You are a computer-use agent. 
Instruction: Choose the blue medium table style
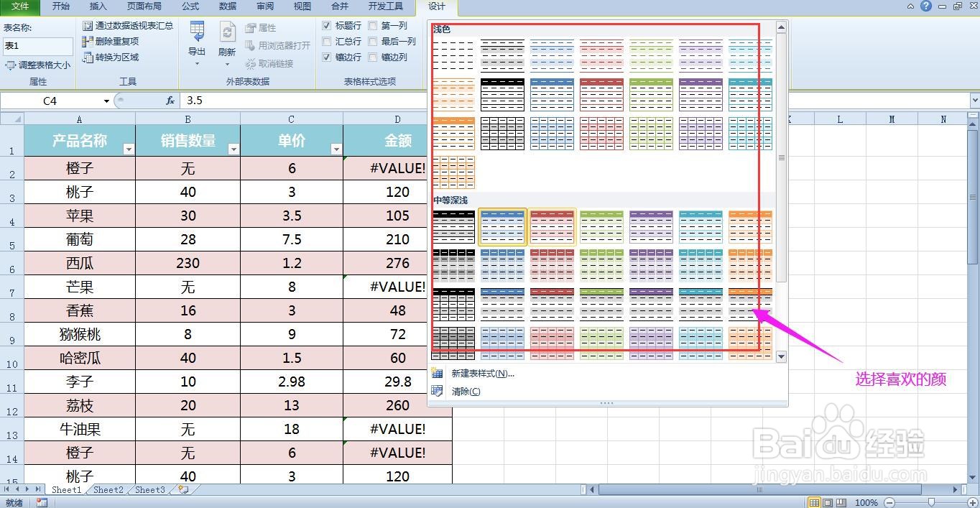point(502,226)
